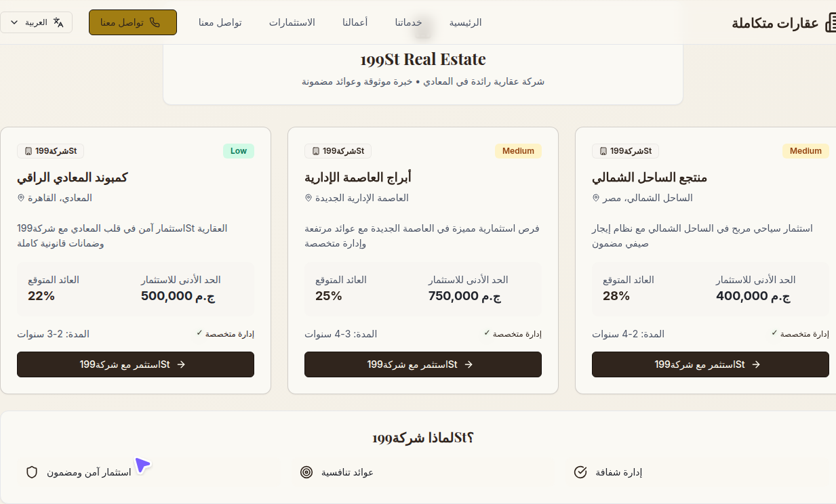Click location pin beside الساحل الشمالي، مصر
Screen dimensions: 836x504
coord(596,198)
